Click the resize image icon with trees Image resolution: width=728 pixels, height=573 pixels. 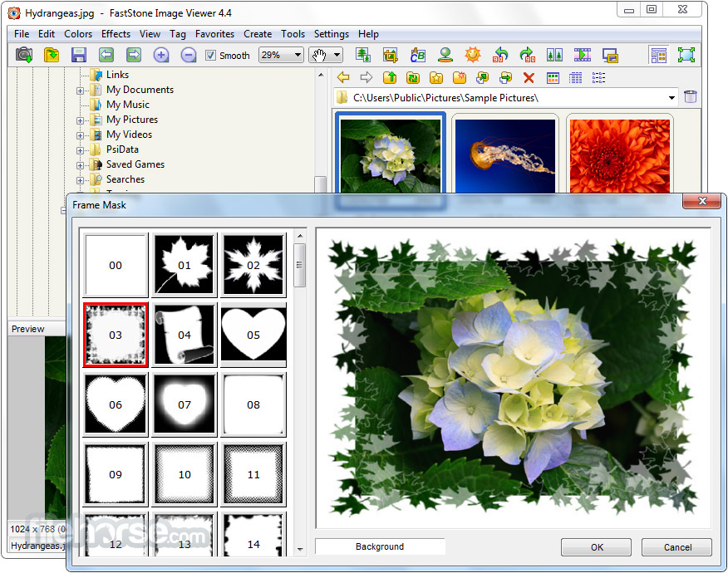pyautogui.click(x=363, y=55)
